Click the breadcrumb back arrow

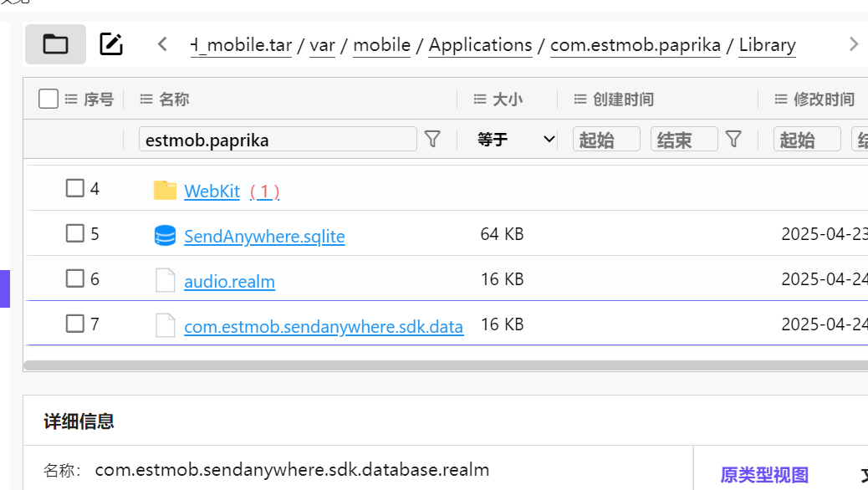point(163,44)
